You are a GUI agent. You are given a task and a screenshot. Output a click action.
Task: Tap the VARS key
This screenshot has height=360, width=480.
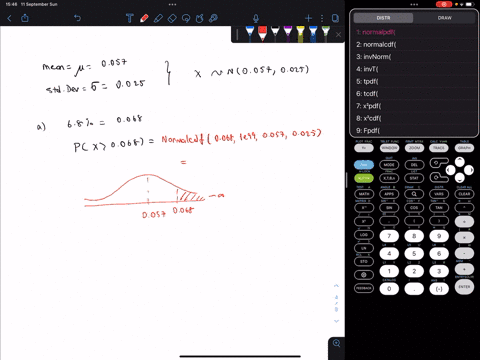[x=439, y=194]
